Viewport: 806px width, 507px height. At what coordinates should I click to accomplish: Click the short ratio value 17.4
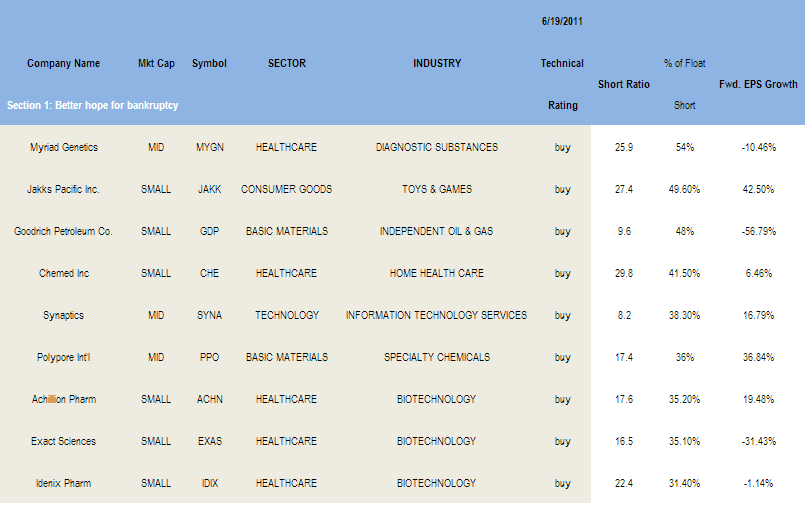[624, 357]
